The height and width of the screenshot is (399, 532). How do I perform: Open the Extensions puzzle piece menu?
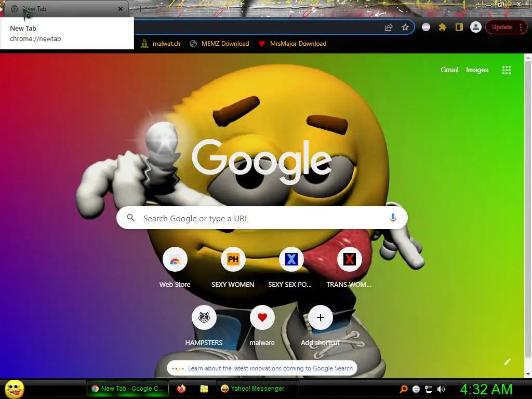pos(443,27)
